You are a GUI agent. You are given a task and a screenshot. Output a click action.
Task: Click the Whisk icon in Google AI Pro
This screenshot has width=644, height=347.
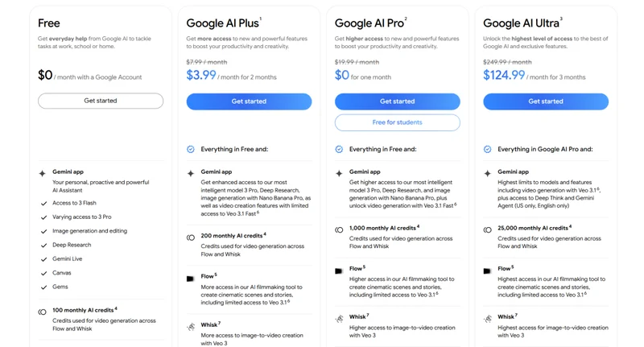(339, 320)
